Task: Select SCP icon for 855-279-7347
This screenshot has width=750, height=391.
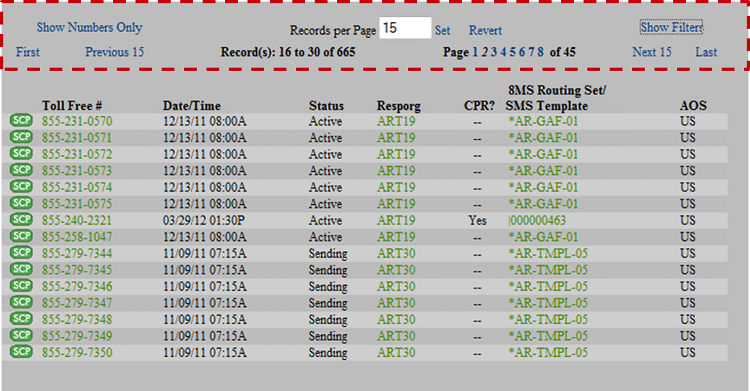Action: 21,302
